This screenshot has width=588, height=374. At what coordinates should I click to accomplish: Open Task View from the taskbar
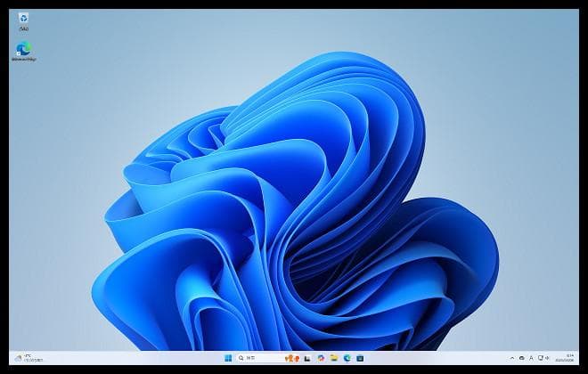click(306, 357)
